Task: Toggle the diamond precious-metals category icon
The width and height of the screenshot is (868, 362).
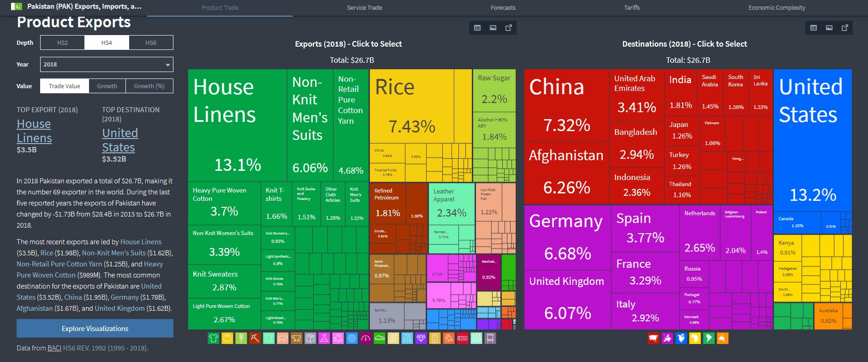Action: pos(421,338)
